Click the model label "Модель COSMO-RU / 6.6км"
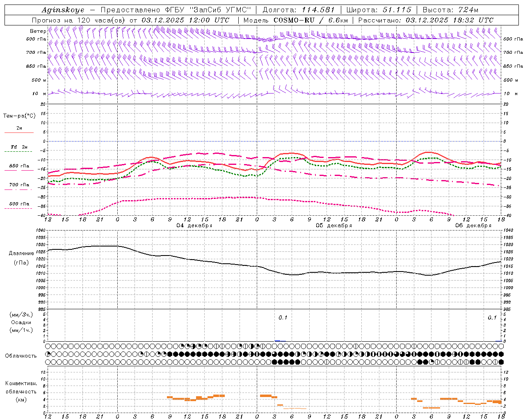The height and width of the screenshot is (420, 525). [x=295, y=20]
